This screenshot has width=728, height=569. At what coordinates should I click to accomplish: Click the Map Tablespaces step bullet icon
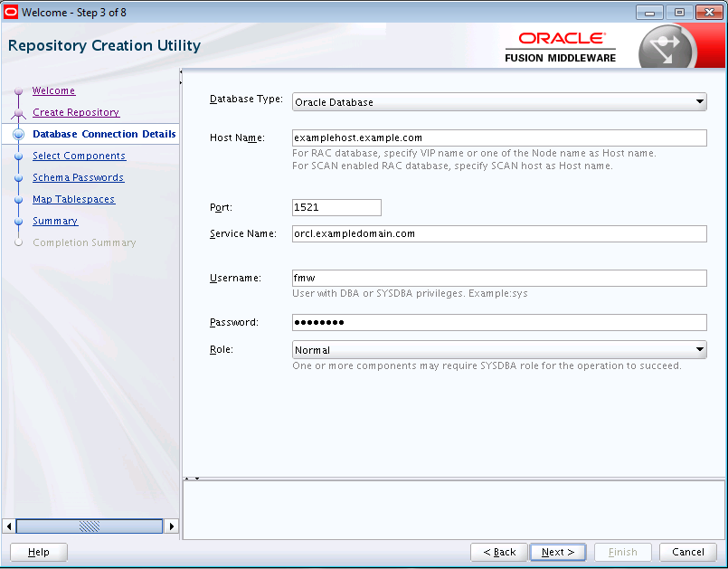pos(19,200)
